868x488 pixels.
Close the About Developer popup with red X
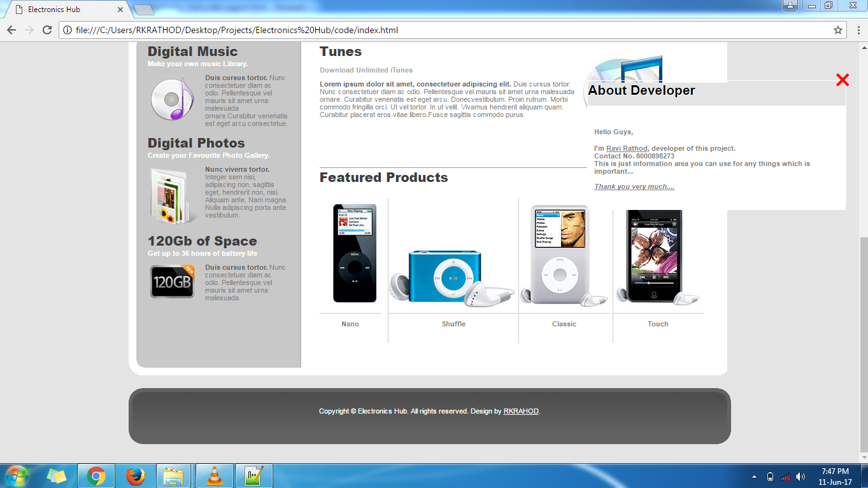pyautogui.click(x=843, y=80)
